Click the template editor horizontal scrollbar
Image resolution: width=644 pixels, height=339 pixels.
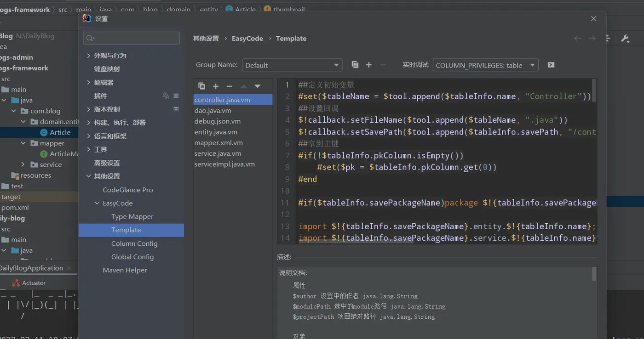[355, 241]
